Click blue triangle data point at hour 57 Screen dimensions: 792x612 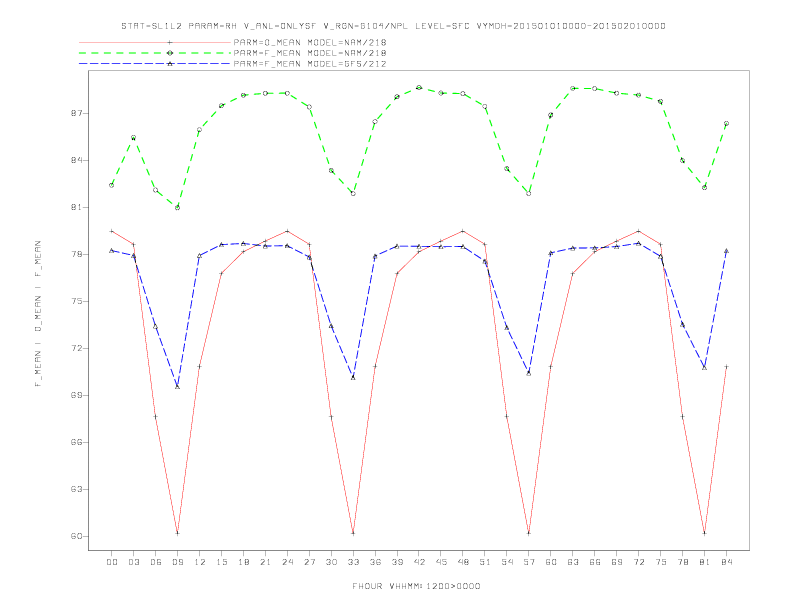click(529, 373)
